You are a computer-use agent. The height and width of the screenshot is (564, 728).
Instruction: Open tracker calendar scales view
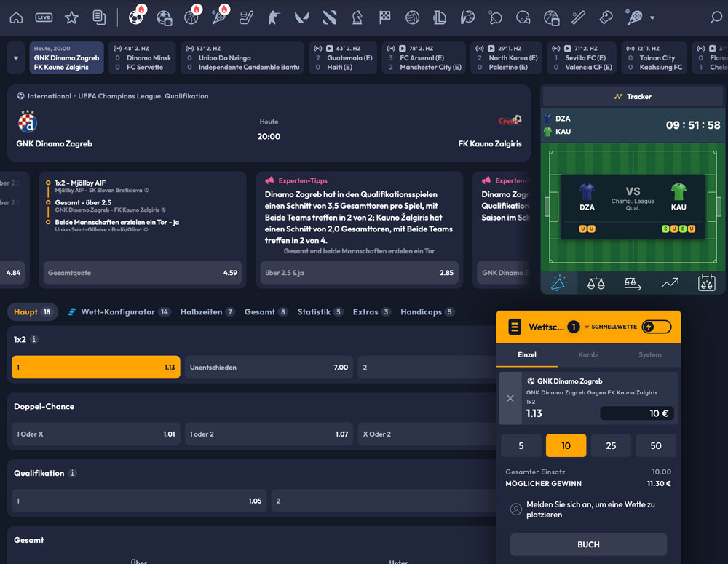pos(706,282)
